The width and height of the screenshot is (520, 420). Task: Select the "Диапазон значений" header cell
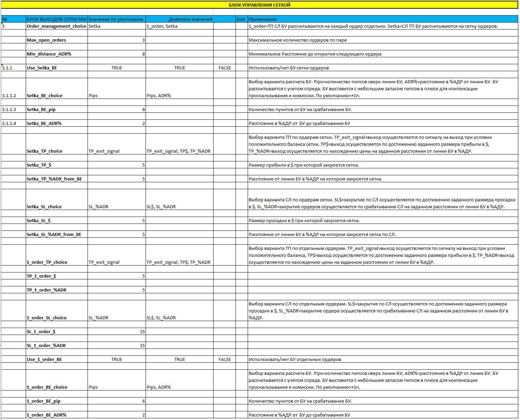tap(191, 19)
